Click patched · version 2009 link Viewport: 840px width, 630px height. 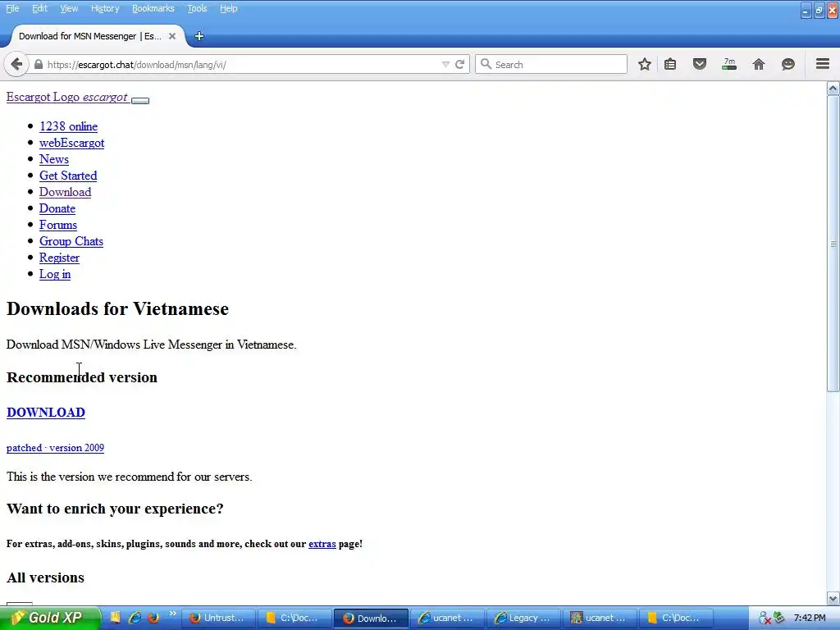(x=55, y=448)
